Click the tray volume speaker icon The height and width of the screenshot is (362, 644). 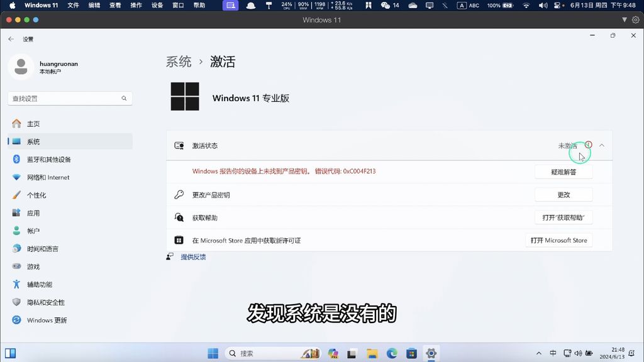579,353
